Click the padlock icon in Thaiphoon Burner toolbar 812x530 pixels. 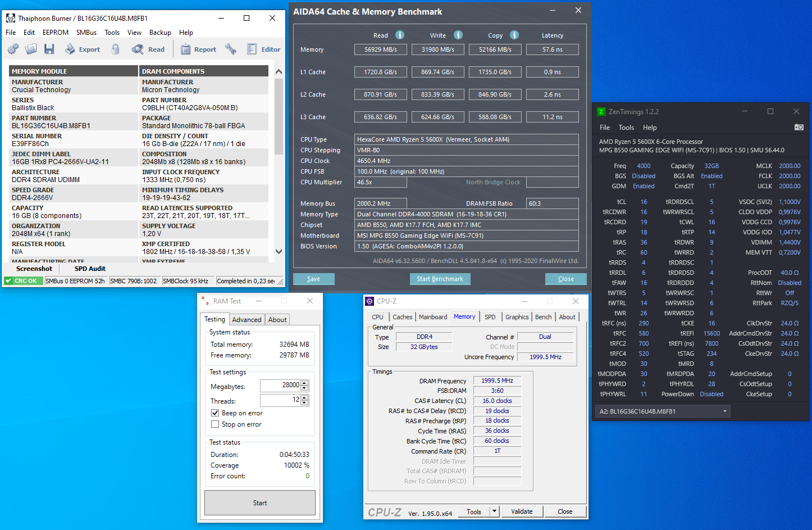[116, 49]
